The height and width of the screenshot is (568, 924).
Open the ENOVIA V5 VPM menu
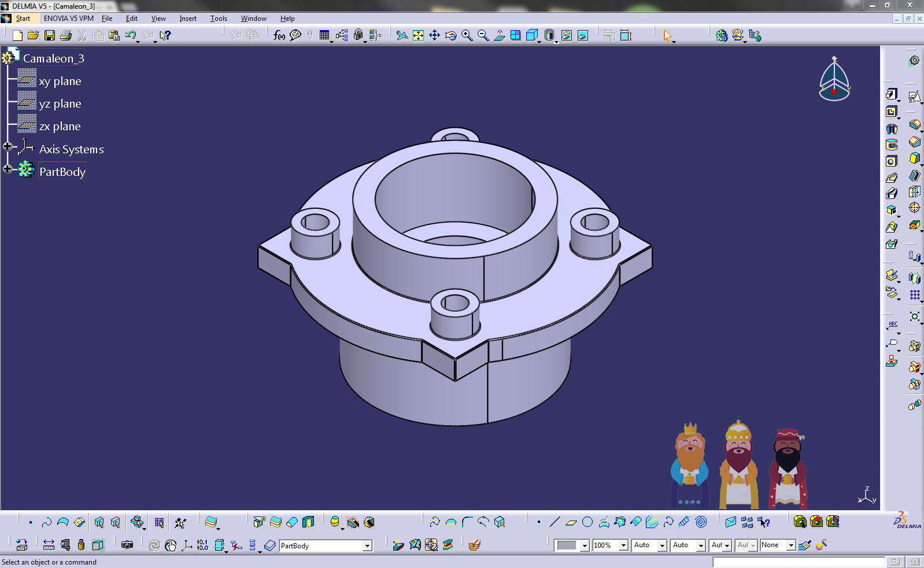coord(69,19)
